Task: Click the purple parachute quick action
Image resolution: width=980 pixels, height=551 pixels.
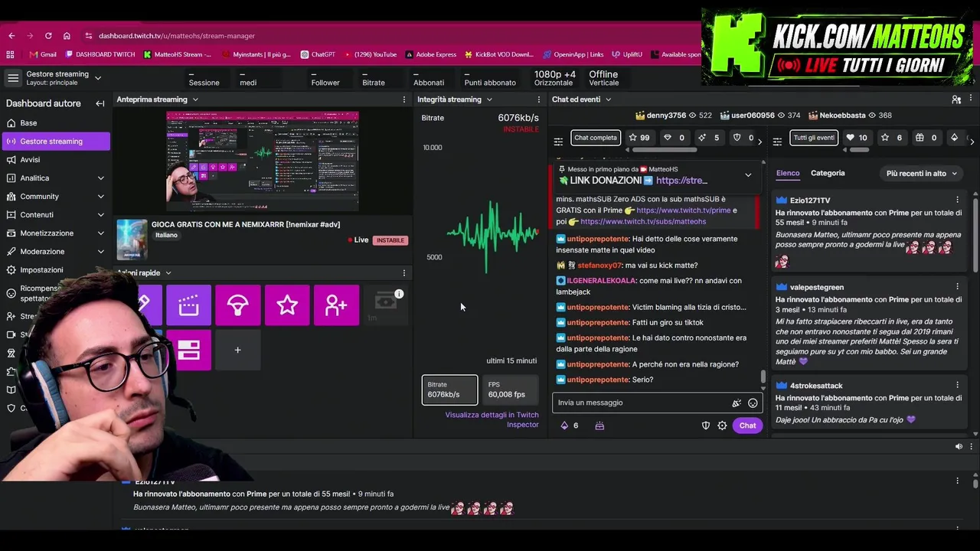Action: [238, 305]
